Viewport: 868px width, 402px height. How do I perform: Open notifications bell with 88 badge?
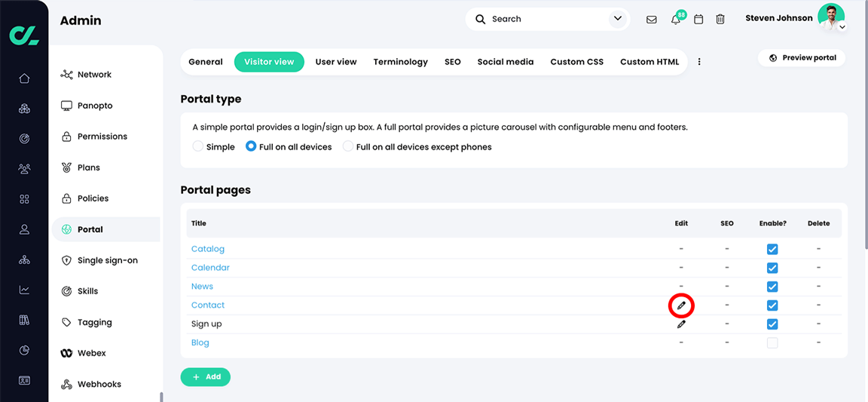[x=675, y=20]
